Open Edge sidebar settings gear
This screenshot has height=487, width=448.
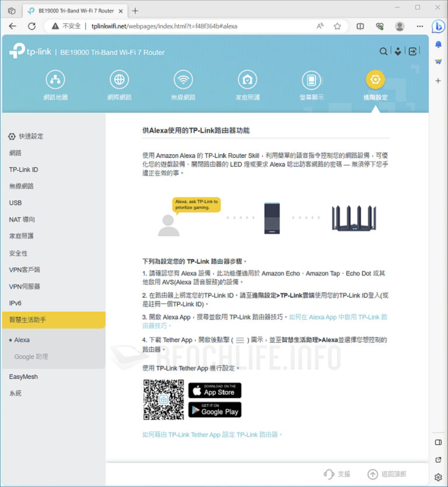pyautogui.click(x=438, y=477)
